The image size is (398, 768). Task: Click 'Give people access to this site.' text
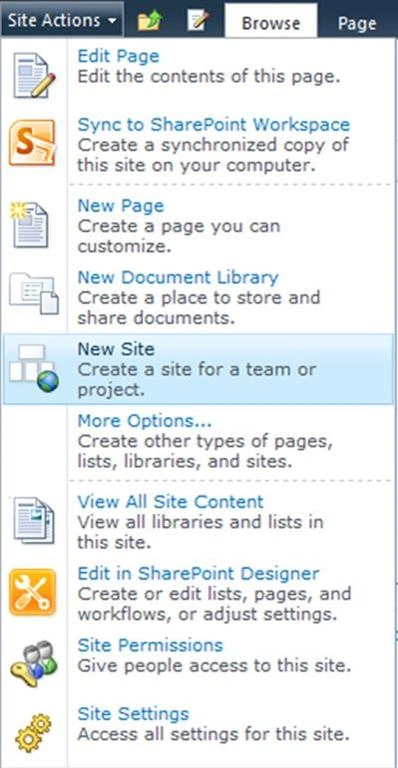tap(214, 666)
